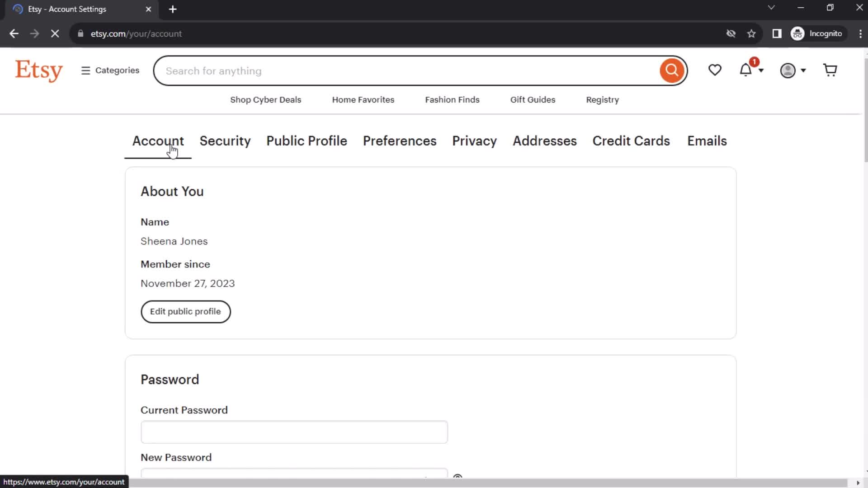868x488 pixels.
Task: Open the shopping cart icon
Action: click(830, 70)
